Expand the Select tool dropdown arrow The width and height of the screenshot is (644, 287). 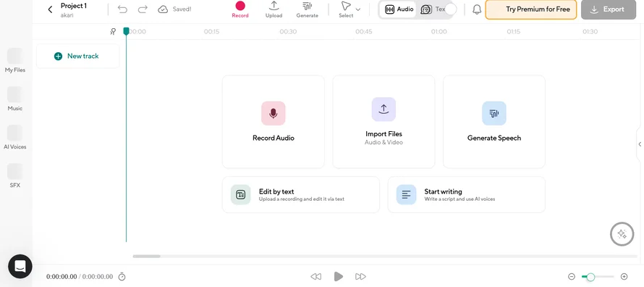coord(358,9)
